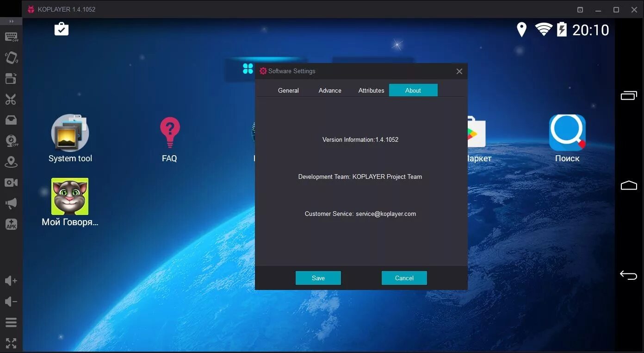The image size is (644, 353).
Task: Switch to the Attributes tab
Action: [371, 90]
